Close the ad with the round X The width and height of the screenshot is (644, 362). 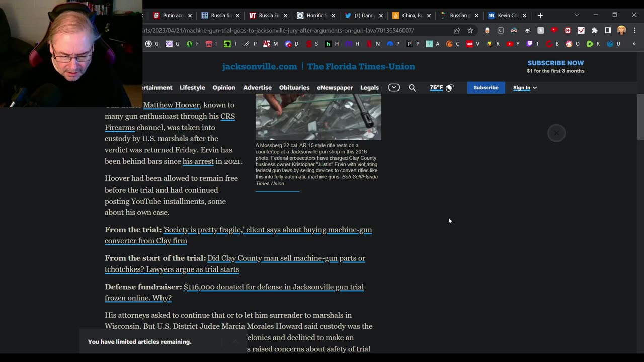[x=556, y=133]
